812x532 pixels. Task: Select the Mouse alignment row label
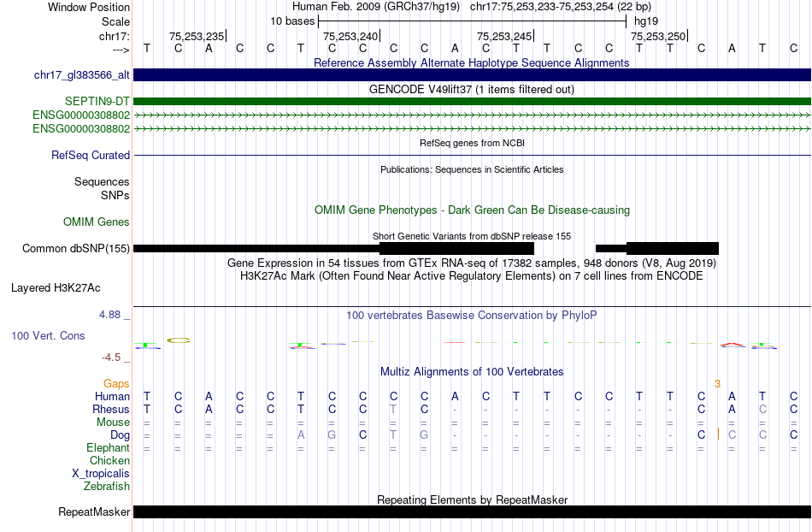coord(113,423)
